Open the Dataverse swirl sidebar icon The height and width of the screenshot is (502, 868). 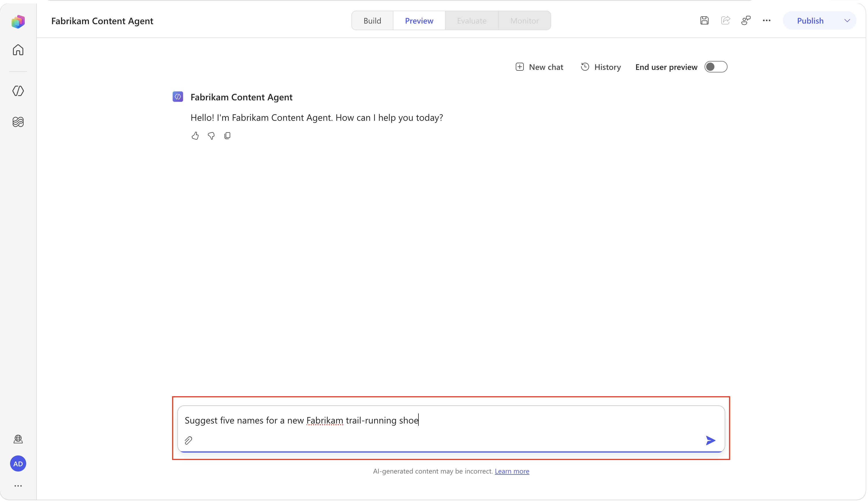click(18, 122)
